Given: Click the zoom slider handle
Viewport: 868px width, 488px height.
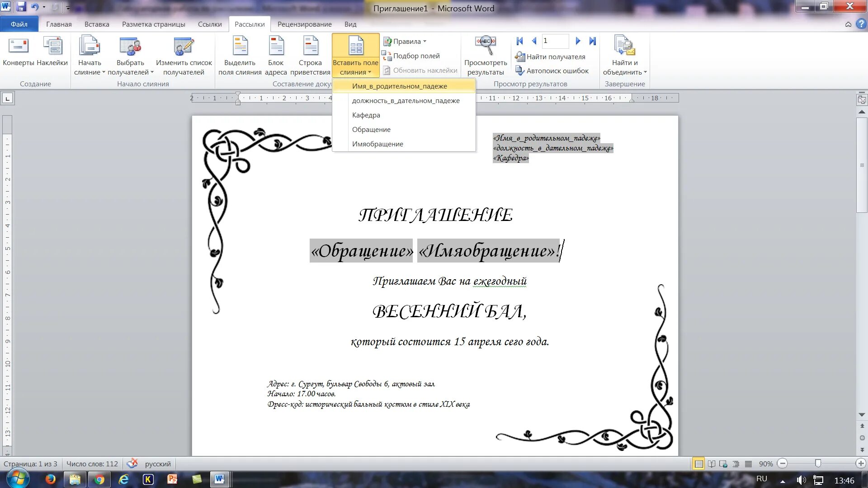Looking at the screenshot, I should pos(818,464).
